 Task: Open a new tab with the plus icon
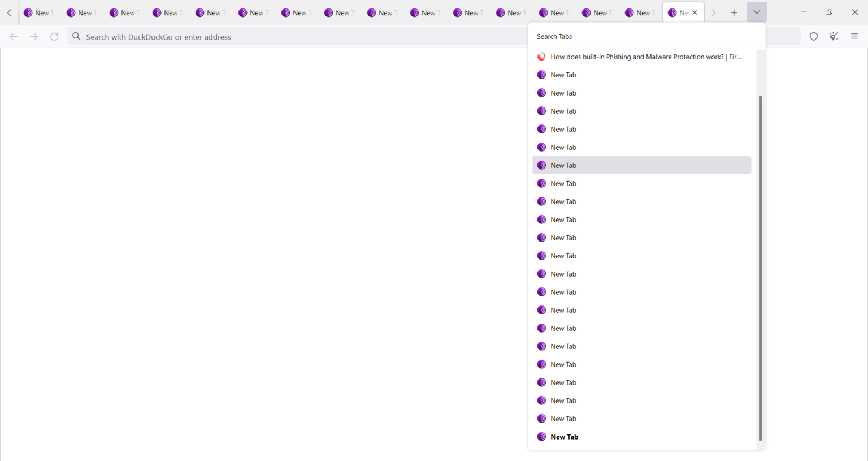[x=734, y=12]
